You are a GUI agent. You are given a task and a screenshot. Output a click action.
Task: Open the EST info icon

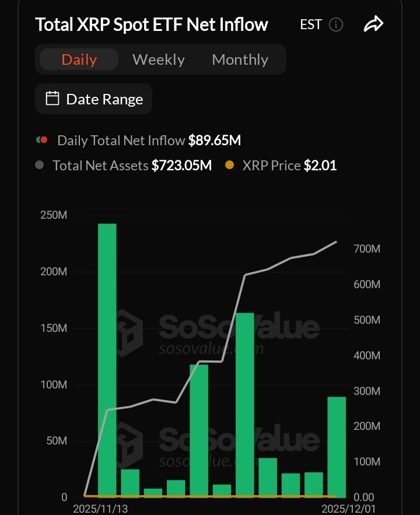tap(336, 24)
